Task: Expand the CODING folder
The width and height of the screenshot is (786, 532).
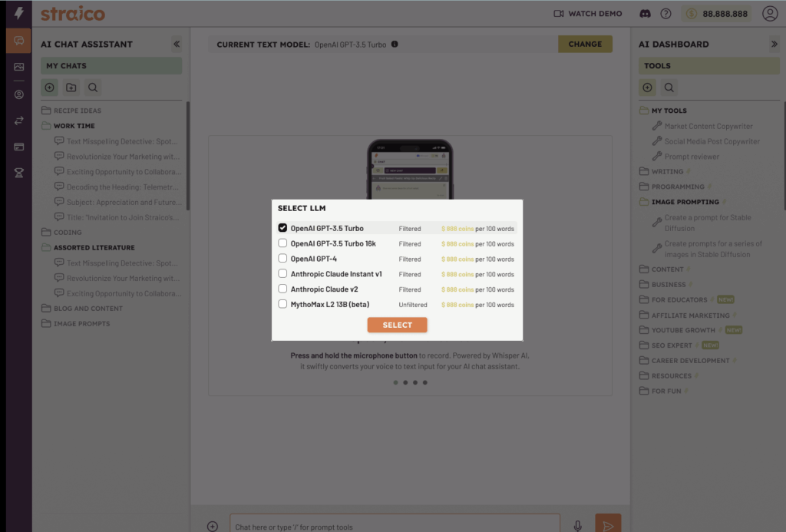Action: point(61,232)
